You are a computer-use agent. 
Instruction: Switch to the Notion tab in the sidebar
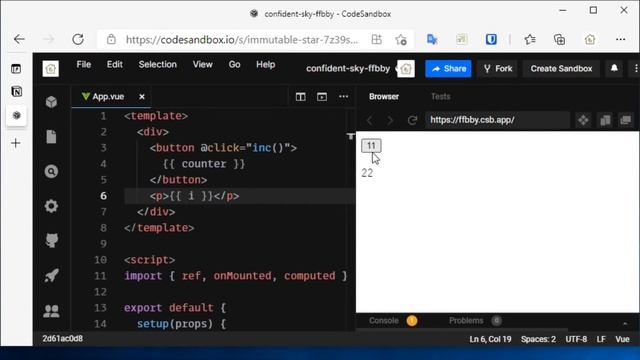(x=16, y=91)
